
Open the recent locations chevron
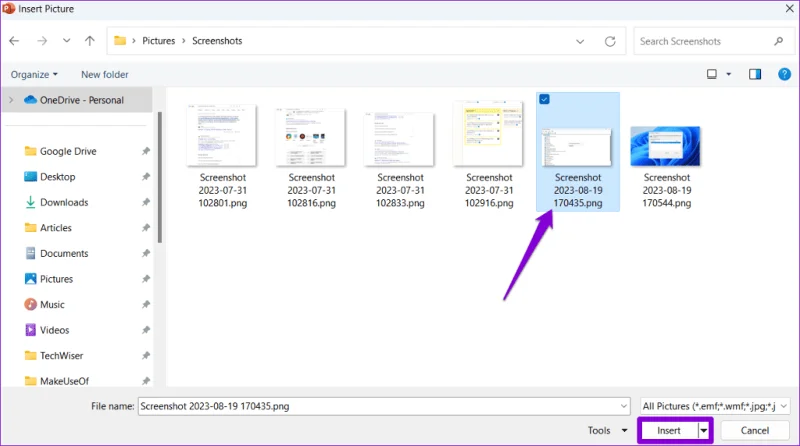[x=66, y=41]
